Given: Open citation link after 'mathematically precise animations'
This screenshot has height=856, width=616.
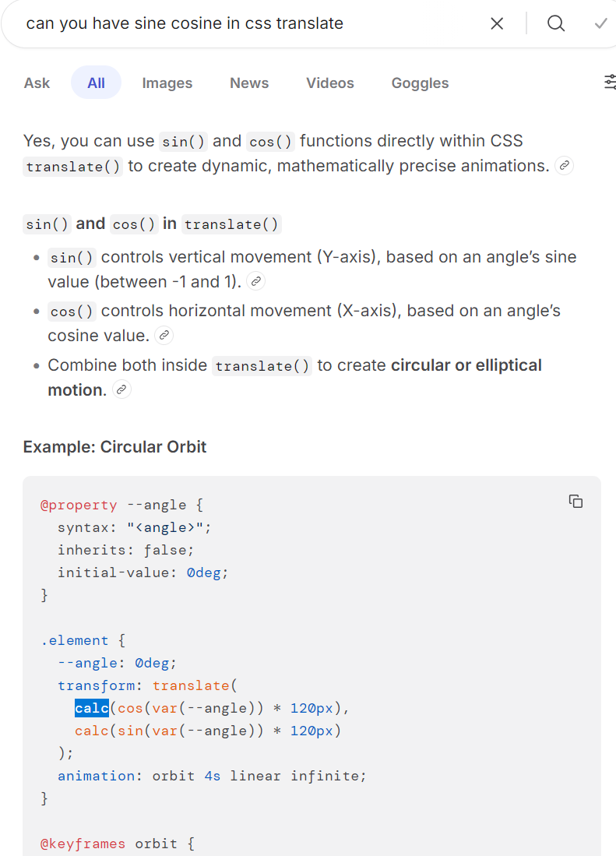Looking at the screenshot, I should 564,166.
